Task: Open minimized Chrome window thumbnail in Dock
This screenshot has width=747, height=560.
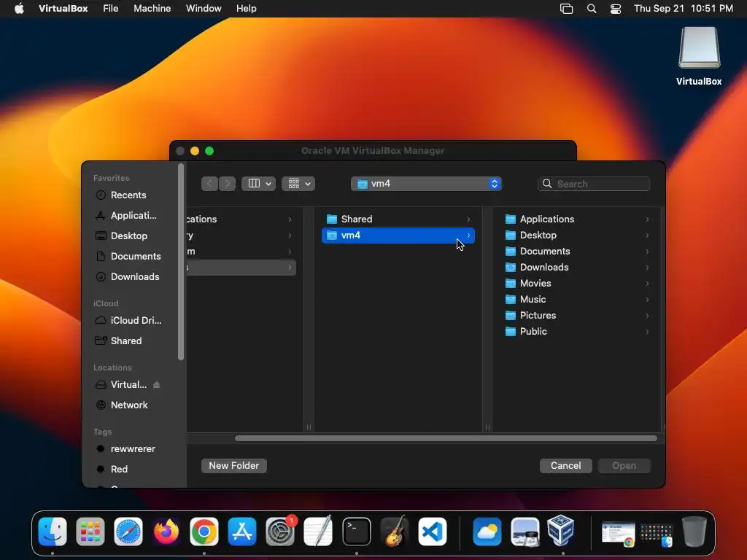Action: [x=619, y=533]
